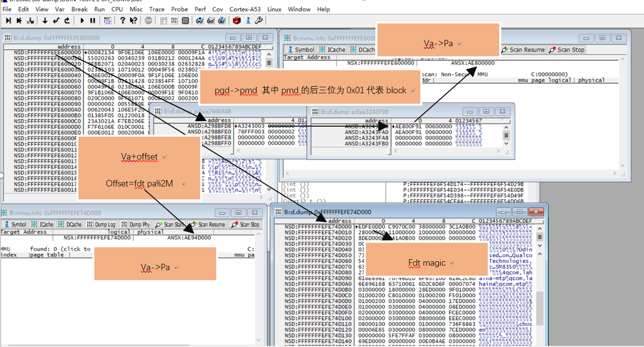Open the breakpoint list via the red brick icon

coord(238,20)
